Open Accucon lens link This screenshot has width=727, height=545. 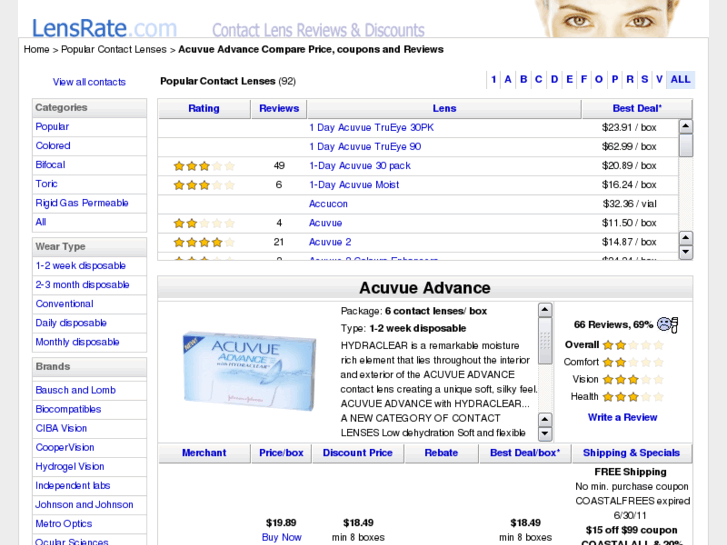[x=328, y=204]
